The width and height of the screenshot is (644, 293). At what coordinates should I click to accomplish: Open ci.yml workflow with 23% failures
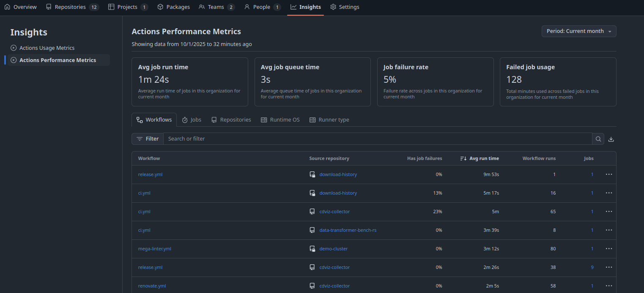144,212
